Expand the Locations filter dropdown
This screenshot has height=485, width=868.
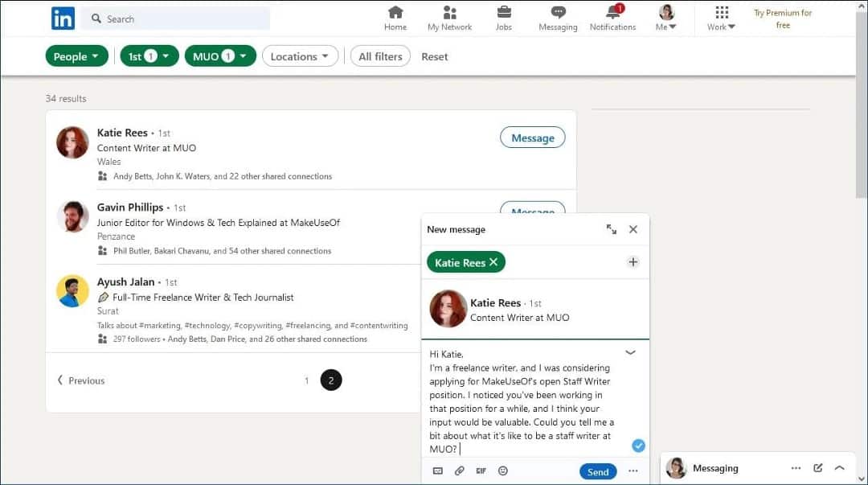pyautogui.click(x=300, y=56)
